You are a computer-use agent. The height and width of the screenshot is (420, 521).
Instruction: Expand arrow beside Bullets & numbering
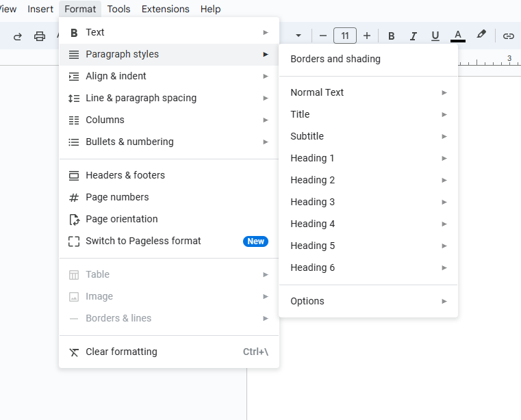coord(266,142)
